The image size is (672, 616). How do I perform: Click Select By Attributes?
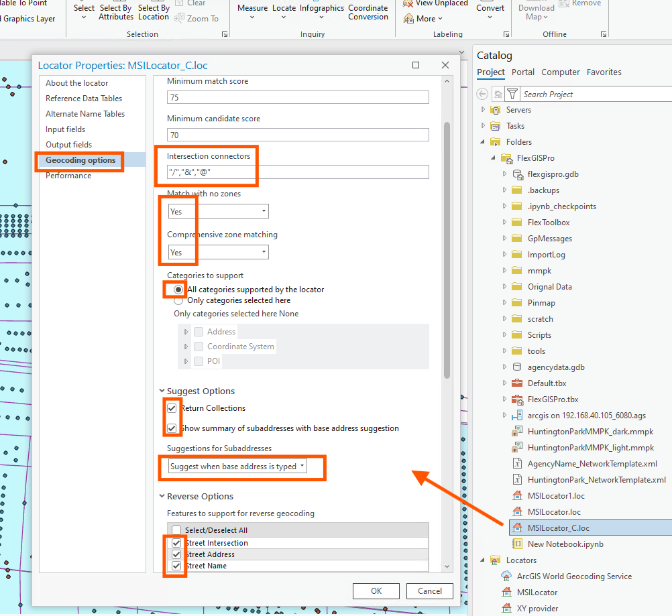tap(116, 12)
